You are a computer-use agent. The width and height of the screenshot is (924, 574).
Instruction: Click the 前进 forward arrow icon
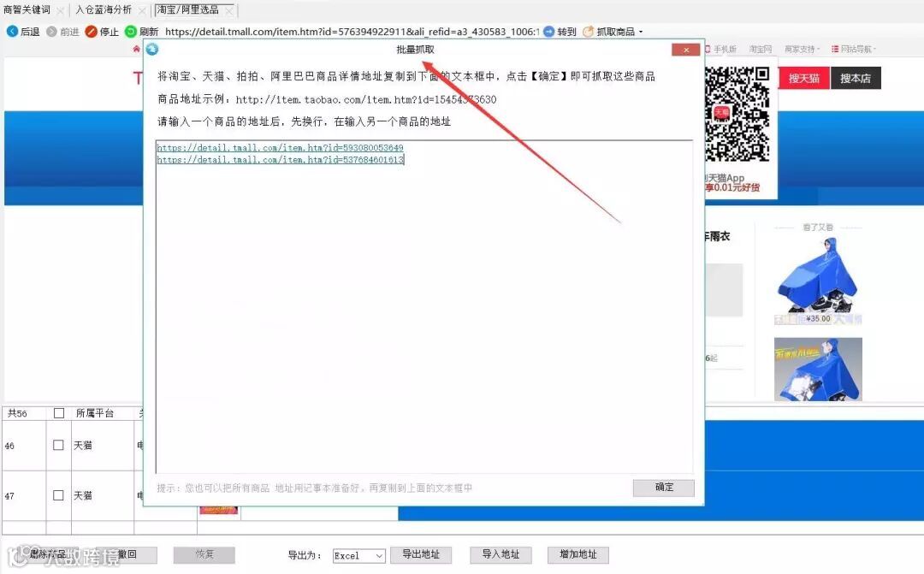click(51, 32)
